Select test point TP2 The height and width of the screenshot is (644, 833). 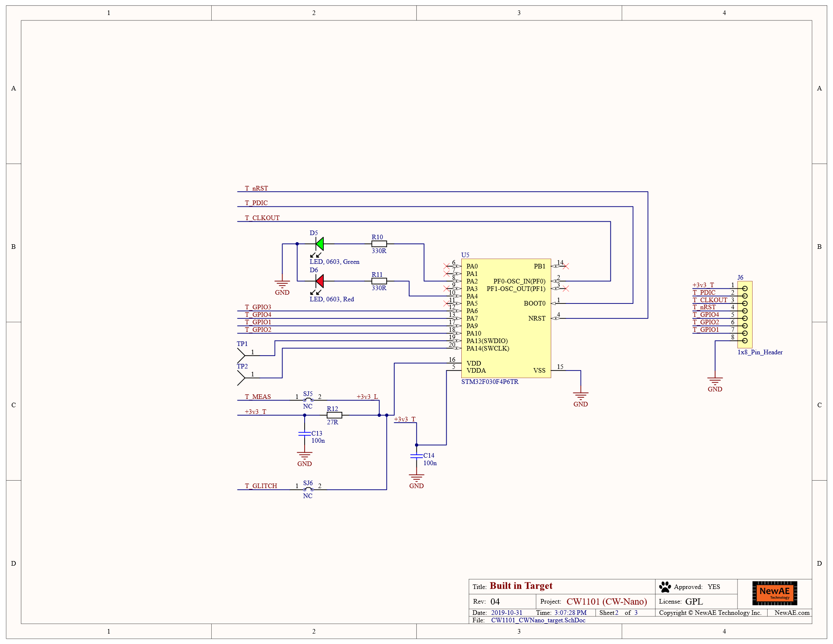(x=241, y=378)
